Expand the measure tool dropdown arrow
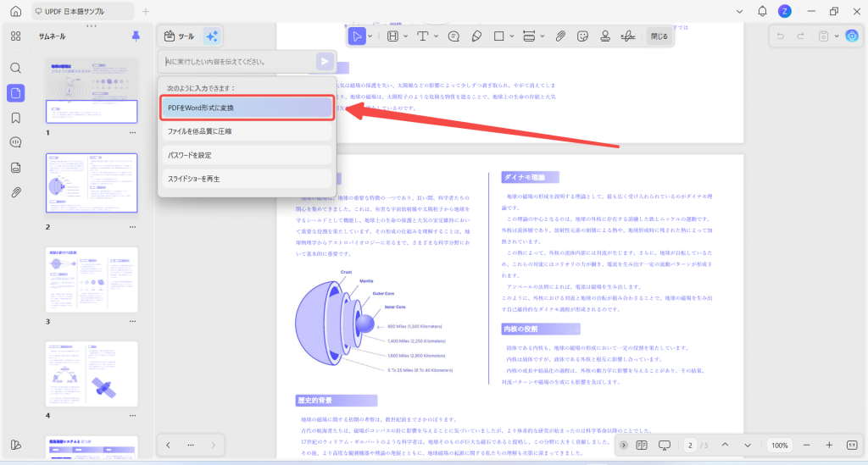Image resolution: width=868 pixels, height=465 pixels. coord(542,36)
